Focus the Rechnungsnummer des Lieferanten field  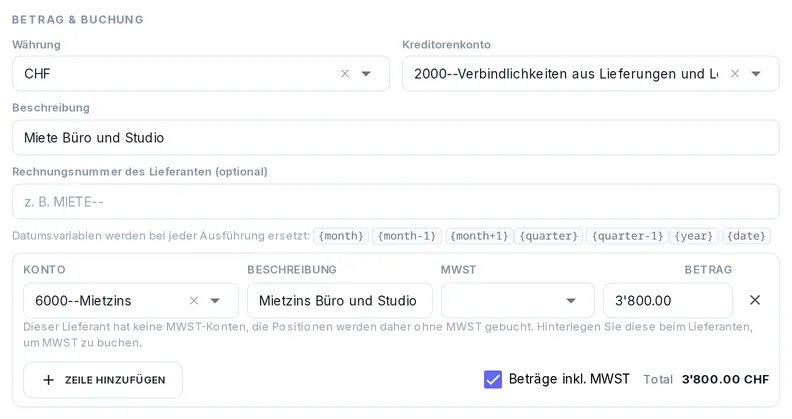coord(395,201)
